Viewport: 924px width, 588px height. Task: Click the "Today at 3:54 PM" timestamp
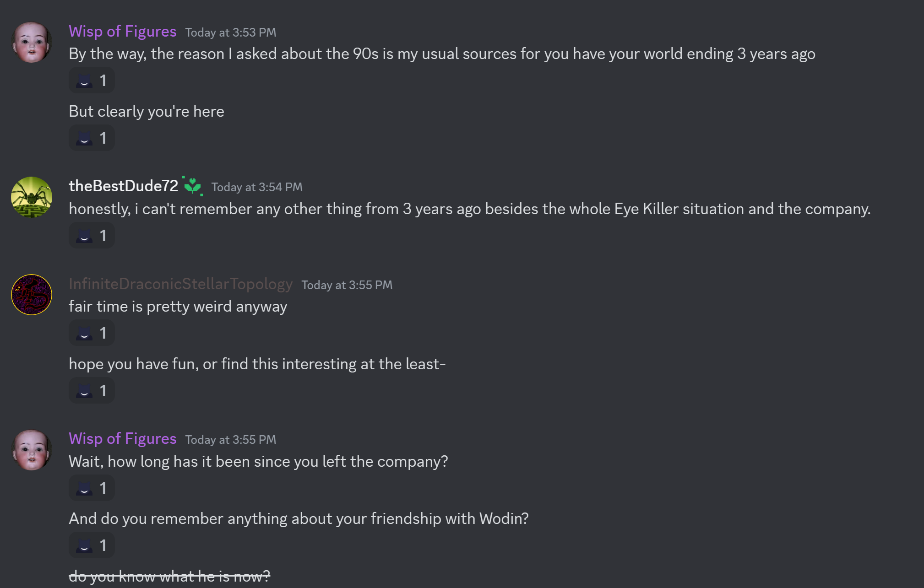pos(256,187)
